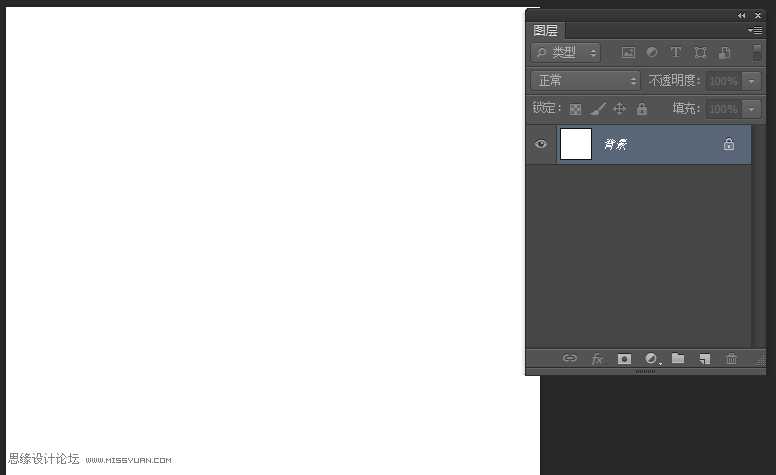Click the add layer style fx icon
The image size is (776, 475).
(597, 359)
